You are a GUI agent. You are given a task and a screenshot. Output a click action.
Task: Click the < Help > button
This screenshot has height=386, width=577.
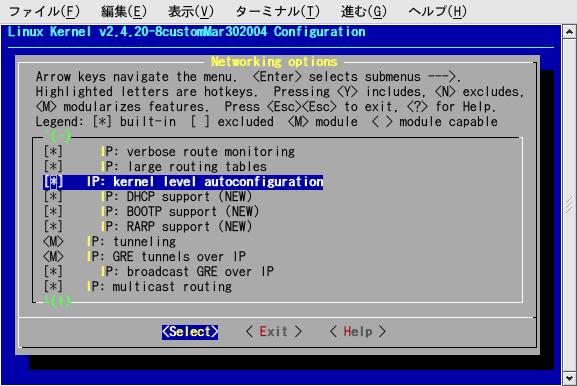click(x=358, y=332)
